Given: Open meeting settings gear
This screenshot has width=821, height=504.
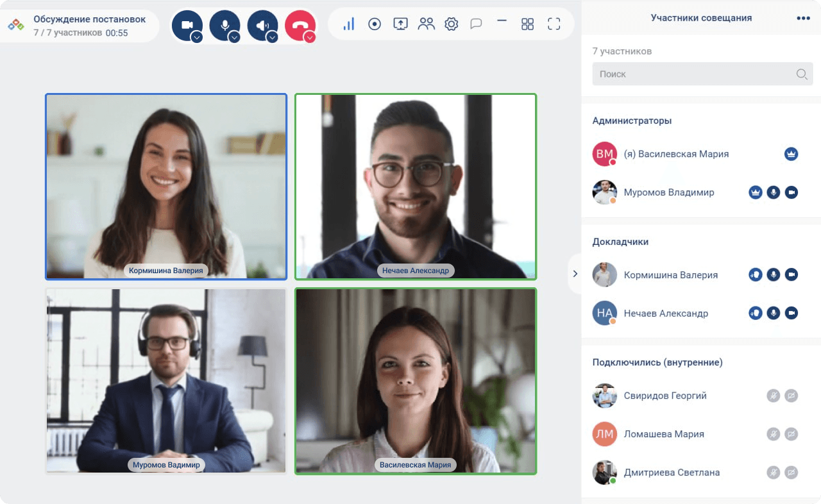Looking at the screenshot, I should pyautogui.click(x=452, y=24).
